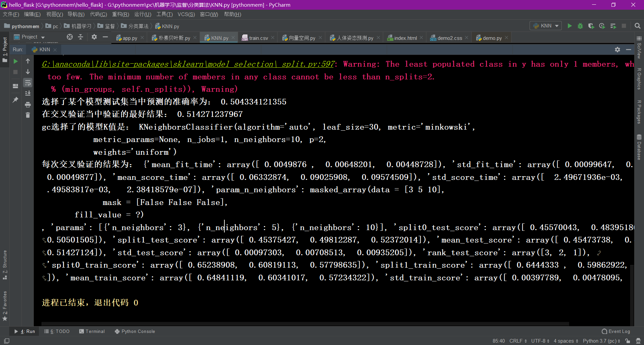The height and width of the screenshot is (345, 644).
Task: Start debugging KNN with the bug icon
Action: tap(580, 26)
